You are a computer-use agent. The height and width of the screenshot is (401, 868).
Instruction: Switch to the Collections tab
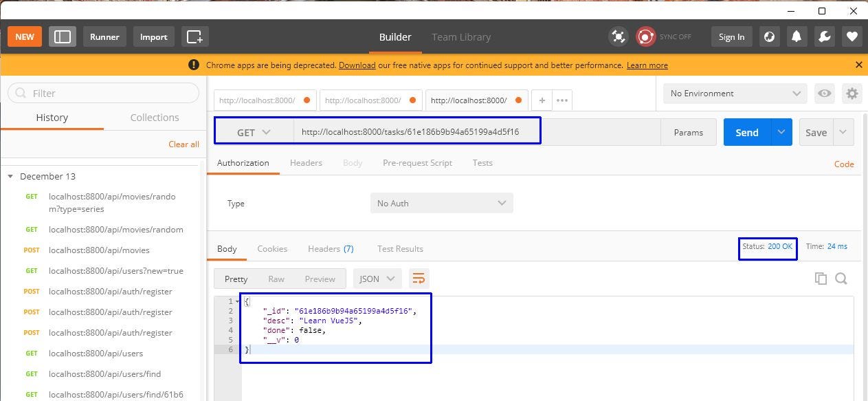tap(155, 118)
